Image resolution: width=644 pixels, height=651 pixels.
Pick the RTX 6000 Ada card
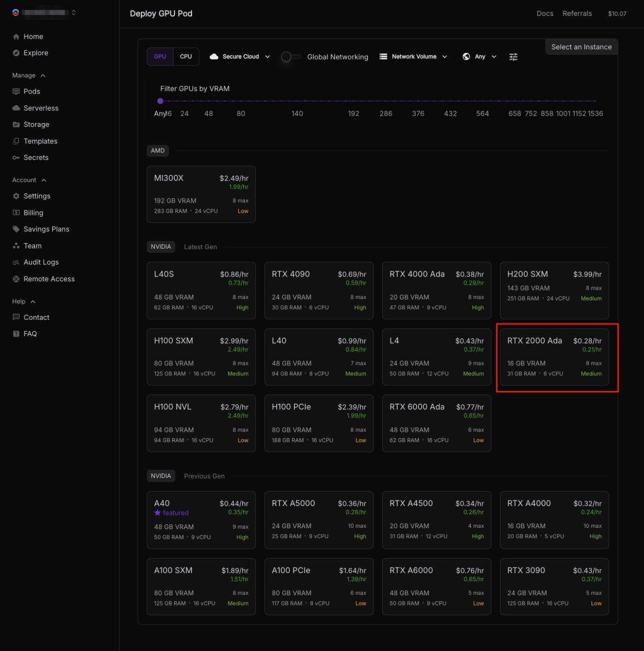(437, 423)
